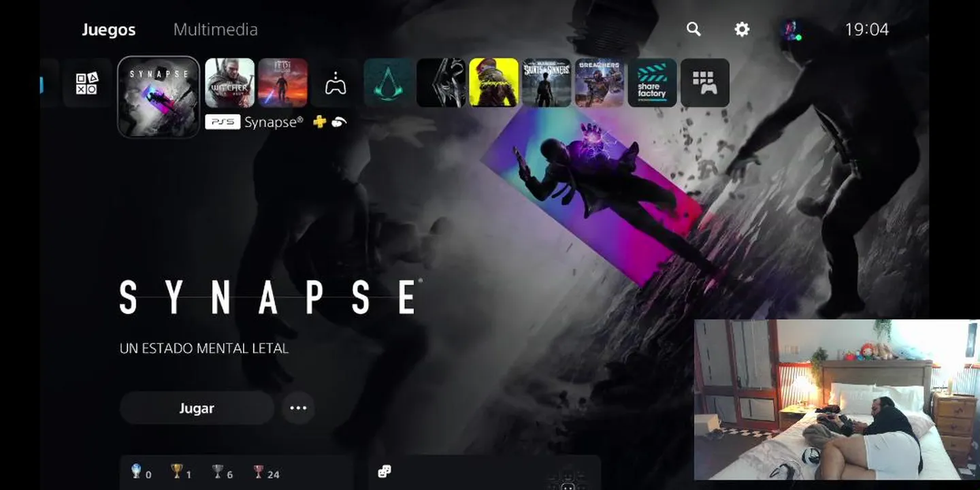
Task: Select the Jedi game tile
Action: coord(282,83)
